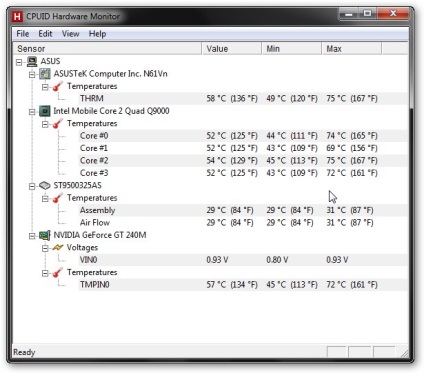Maximize the Hardware Monitor window
The height and width of the screenshot is (373, 424).
[367, 14]
